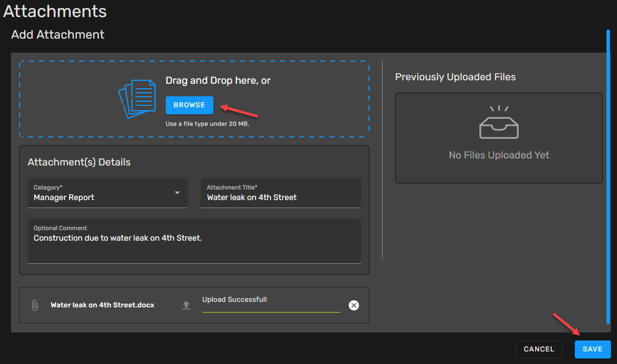
Task: Remove the uploaded file with X icon
Action: click(354, 305)
